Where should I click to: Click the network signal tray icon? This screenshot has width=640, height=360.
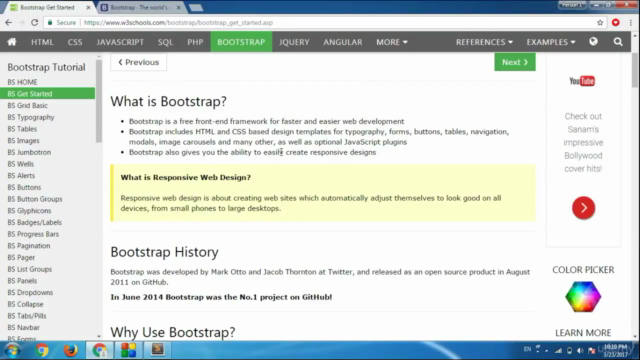click(x=558, y=350)
